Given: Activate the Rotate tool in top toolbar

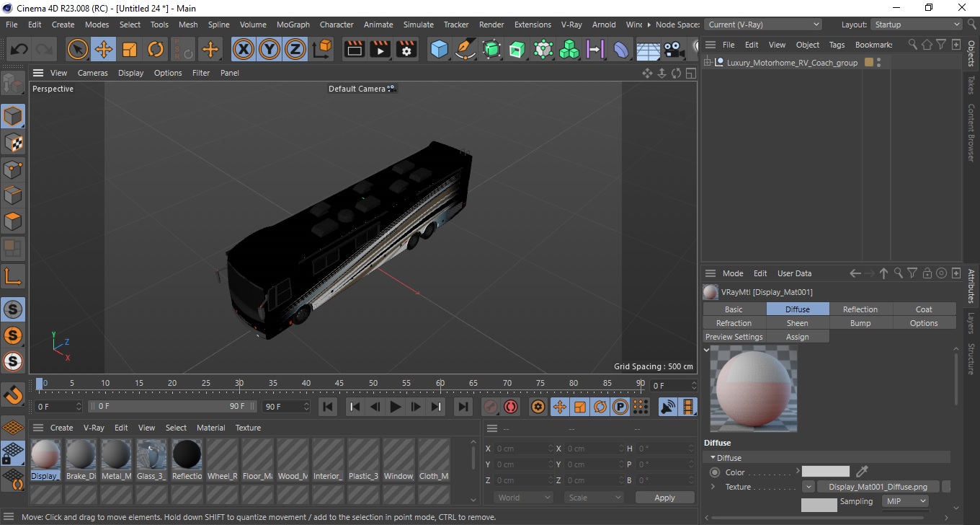Looking at the screenshot, I should (x=156, y=50).
